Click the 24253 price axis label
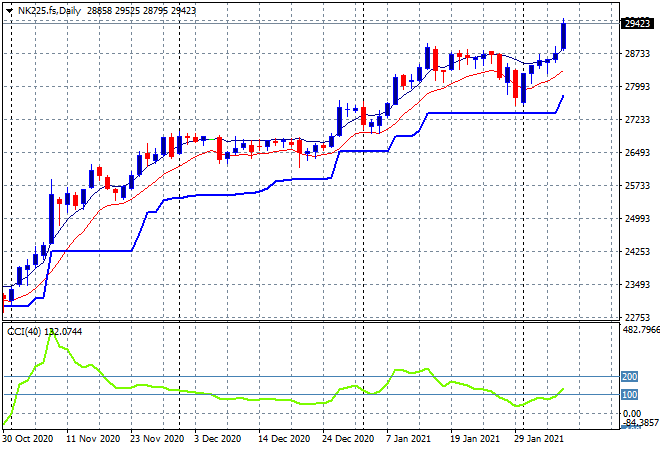Viewport: 660px width, 450px height. point(637,251)
